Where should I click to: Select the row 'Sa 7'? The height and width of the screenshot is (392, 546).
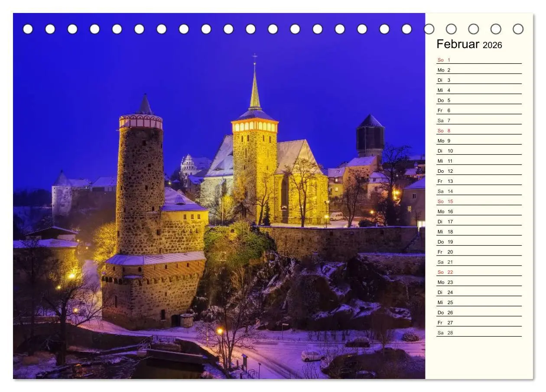coord(479,120)
